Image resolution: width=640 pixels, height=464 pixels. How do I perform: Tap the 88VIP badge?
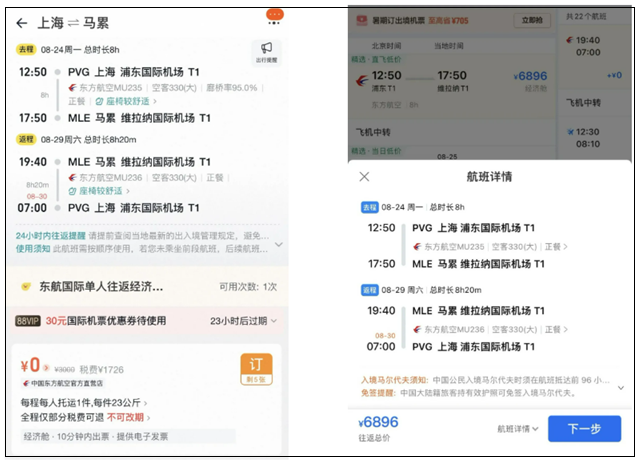[x=28, y=321]
